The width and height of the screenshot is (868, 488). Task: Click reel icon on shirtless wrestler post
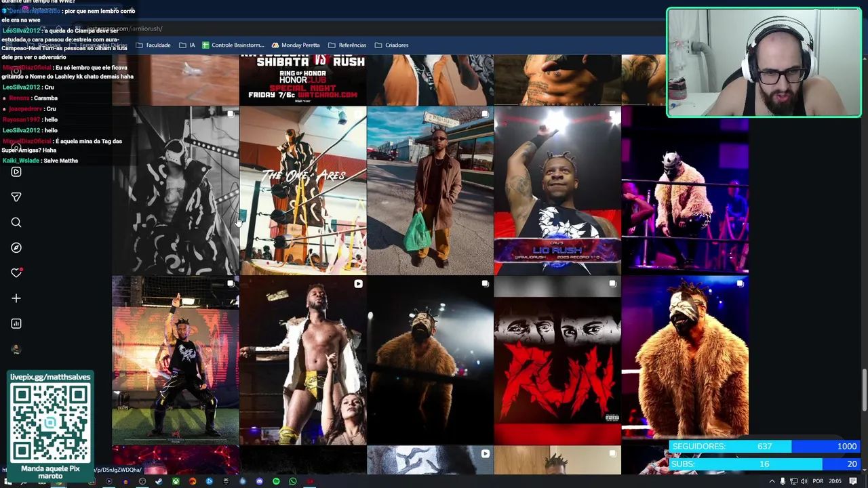coord(358,284)
